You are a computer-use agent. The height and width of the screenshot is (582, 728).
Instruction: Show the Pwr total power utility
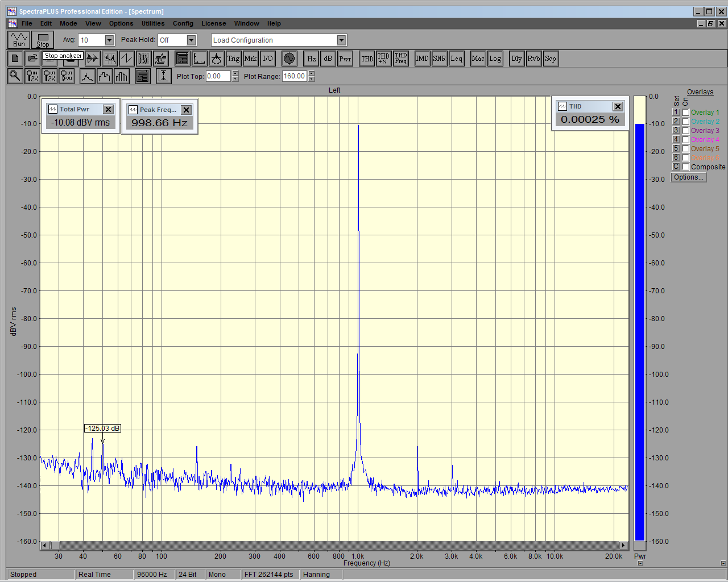coord(345,59)
